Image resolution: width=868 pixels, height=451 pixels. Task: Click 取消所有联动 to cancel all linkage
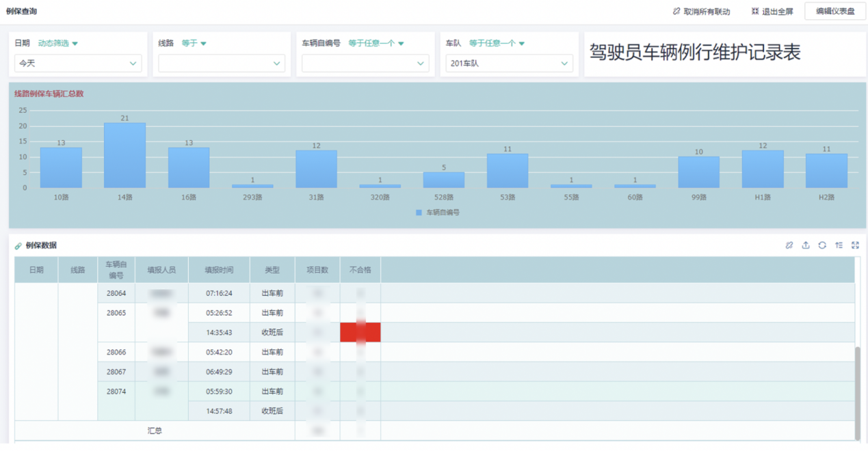coord(707,12)
